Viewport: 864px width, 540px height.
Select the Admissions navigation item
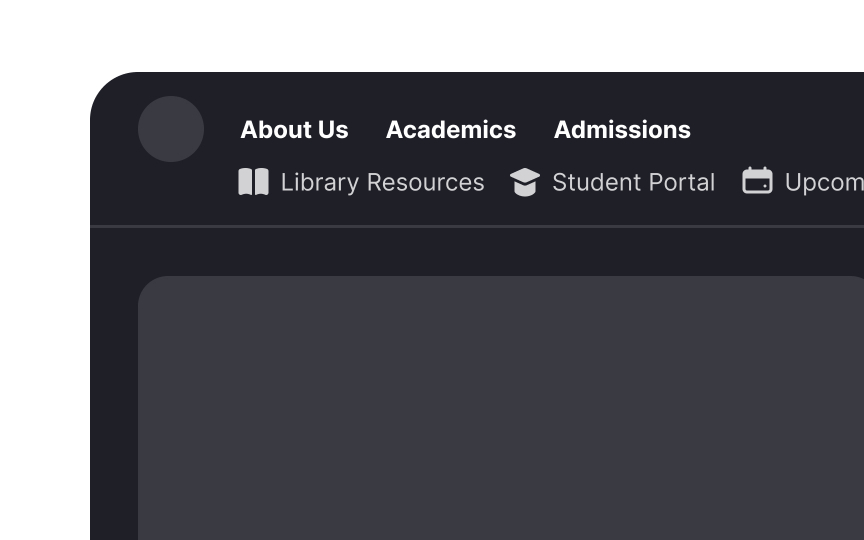click(x=622, y=130)
